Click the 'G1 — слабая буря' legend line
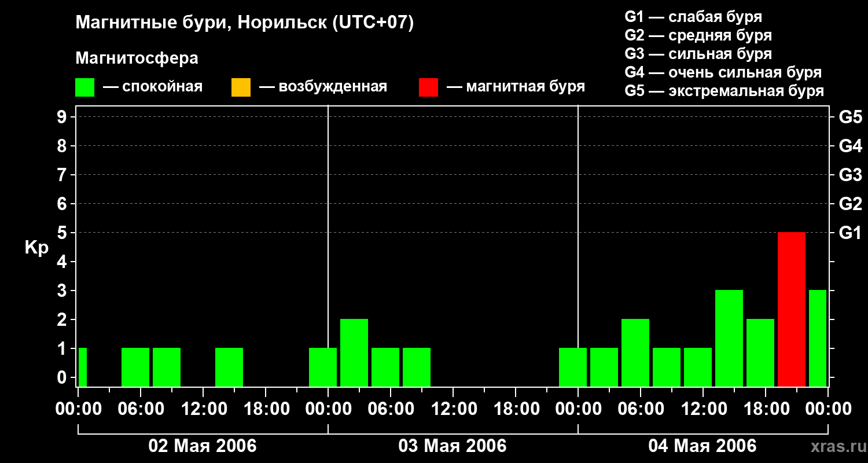This screenshot has width=868, height=463. click(x=693, y=17)
